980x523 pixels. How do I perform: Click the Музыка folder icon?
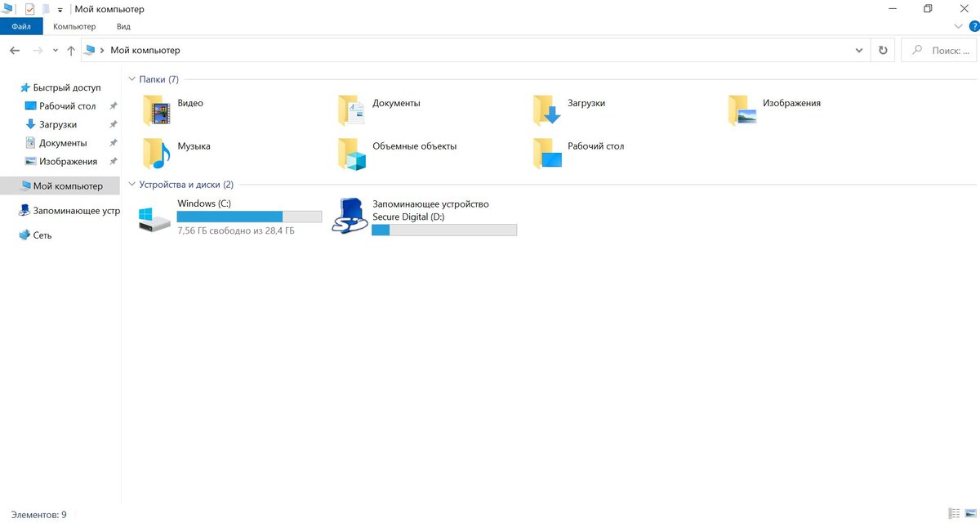click(x=156, y=154)
